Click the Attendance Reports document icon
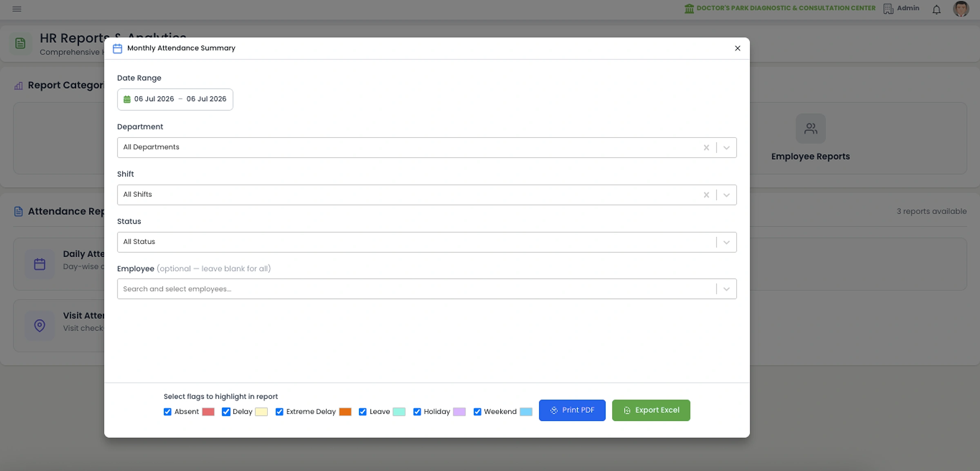980x471 pixels. coord(18,211)
